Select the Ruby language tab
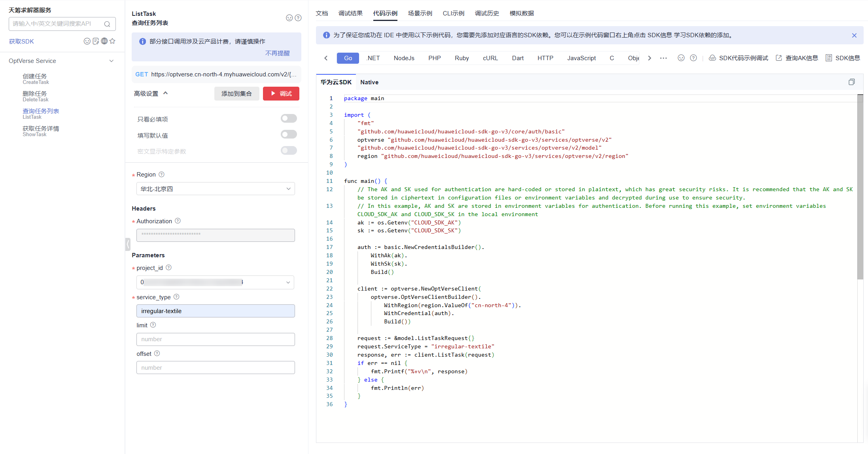 [462, 58]
